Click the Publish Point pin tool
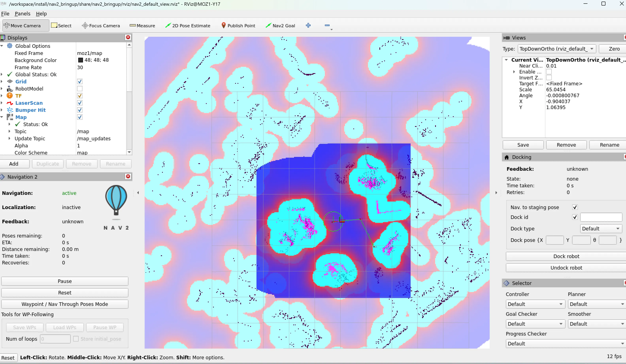Screen dimensions: 626x364 tap(238, 26)
